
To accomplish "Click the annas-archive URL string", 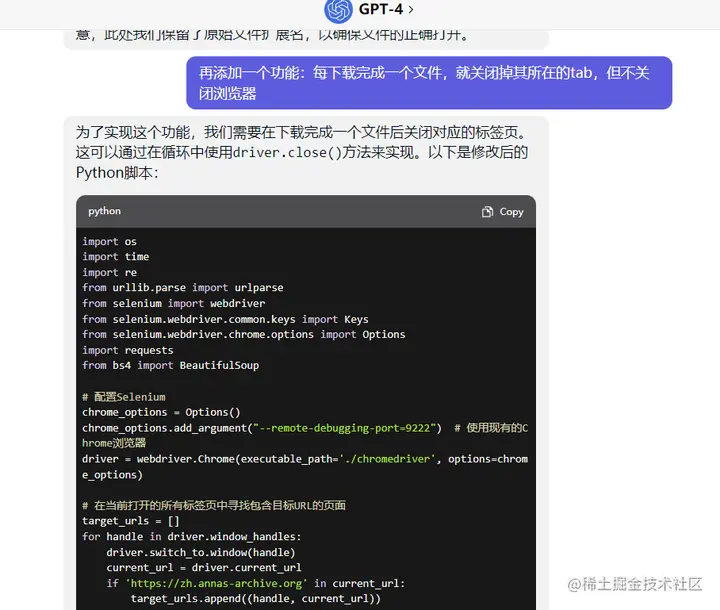I will pos(216,583).
